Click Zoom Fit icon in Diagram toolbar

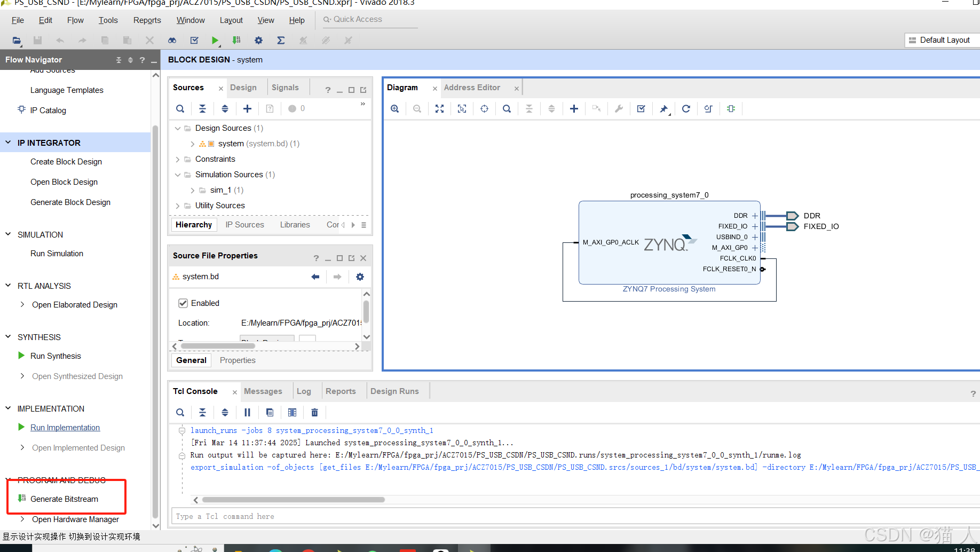(439, 108)
